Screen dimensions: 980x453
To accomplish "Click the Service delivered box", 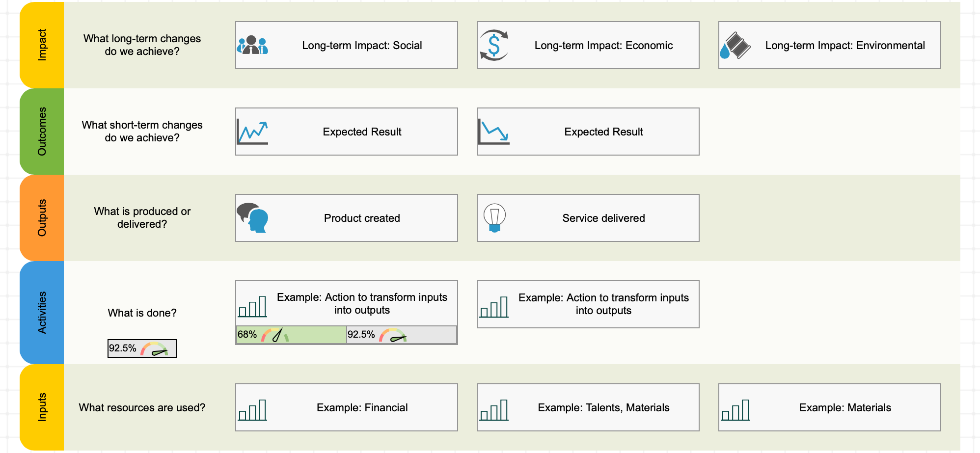I will pos(587,217).
